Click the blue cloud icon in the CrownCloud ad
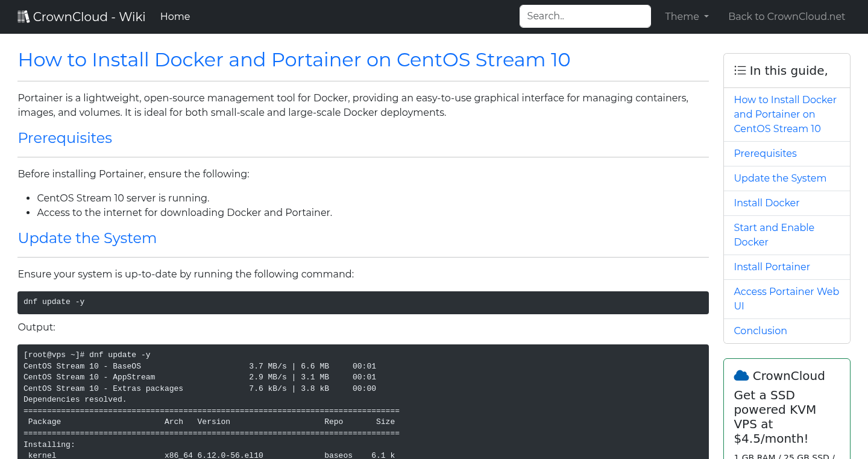Image resolution: width=868 pixels, height=459 pixels. point(741,375)
